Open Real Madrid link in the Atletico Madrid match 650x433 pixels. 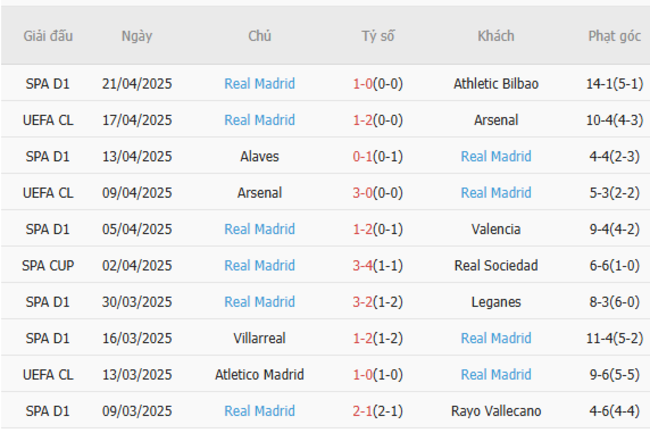click(496, 375)
